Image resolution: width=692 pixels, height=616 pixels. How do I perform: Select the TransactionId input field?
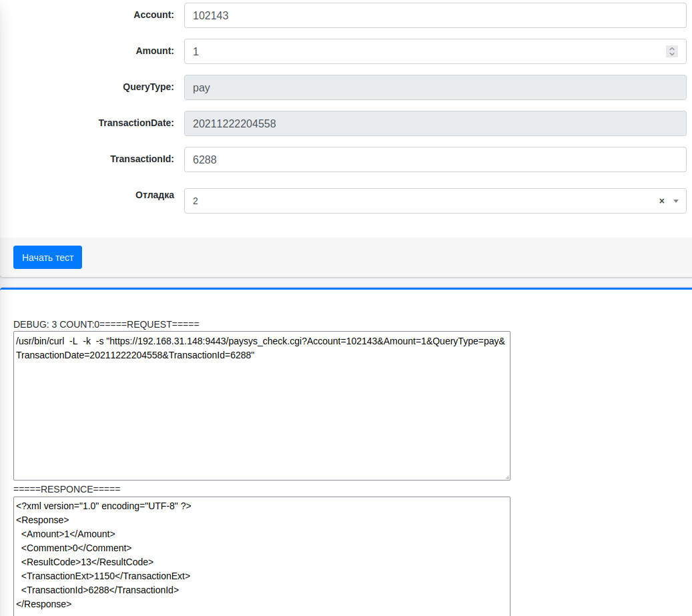pos(435,160)
